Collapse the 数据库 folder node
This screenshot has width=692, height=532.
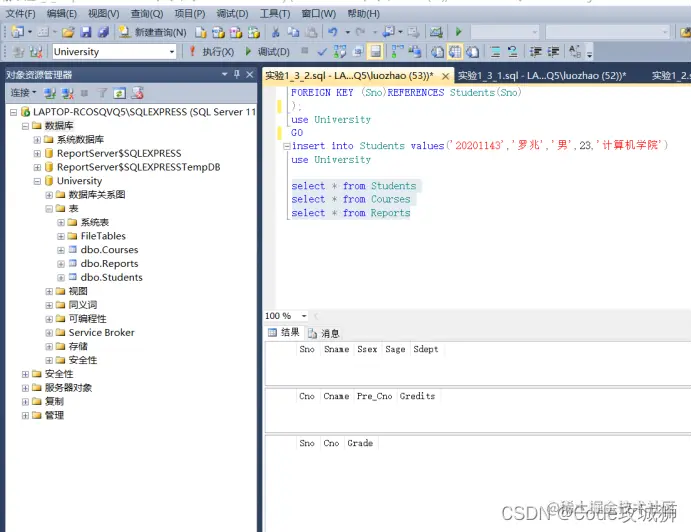click(26, 126)
